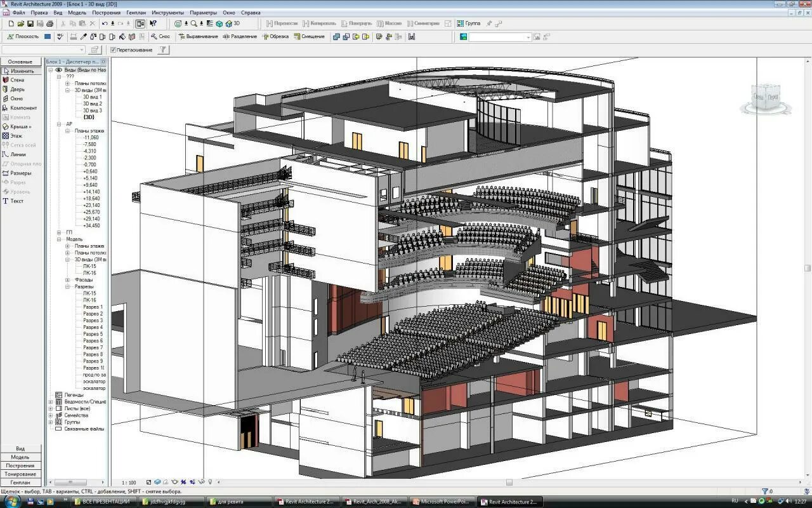Open the Разрез 5 section view

pyautogui.click(x=93, y=334)
